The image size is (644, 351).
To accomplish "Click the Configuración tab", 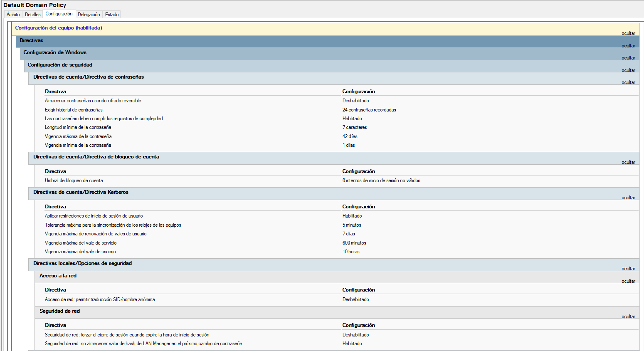I will 59,13.
